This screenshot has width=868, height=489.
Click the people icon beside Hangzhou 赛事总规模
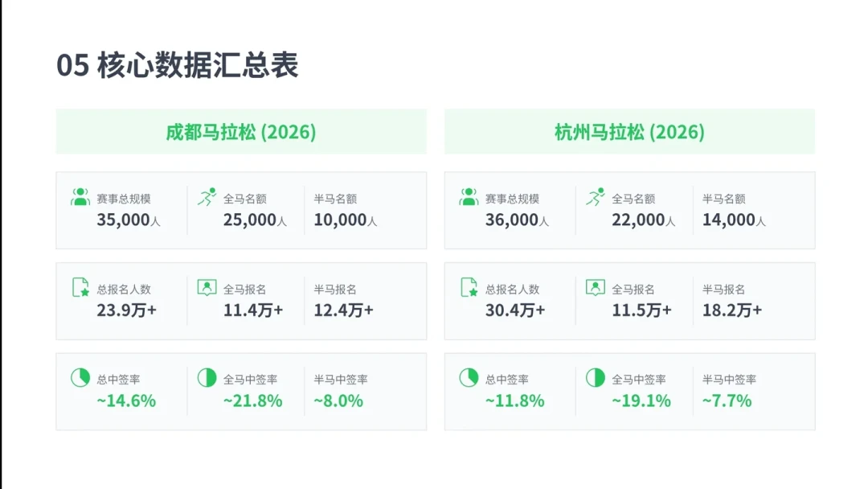point(469,196)
